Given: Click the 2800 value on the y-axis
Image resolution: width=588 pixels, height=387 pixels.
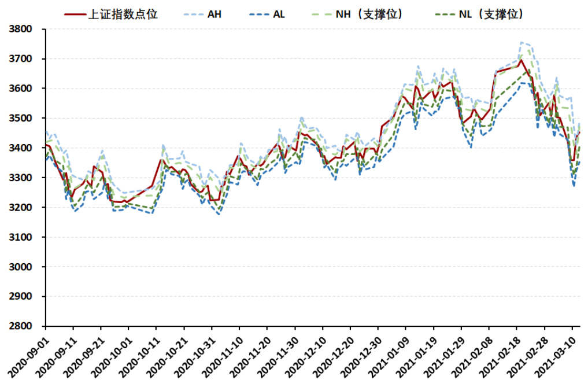Looking at the screenshot, I should [23, 326].
